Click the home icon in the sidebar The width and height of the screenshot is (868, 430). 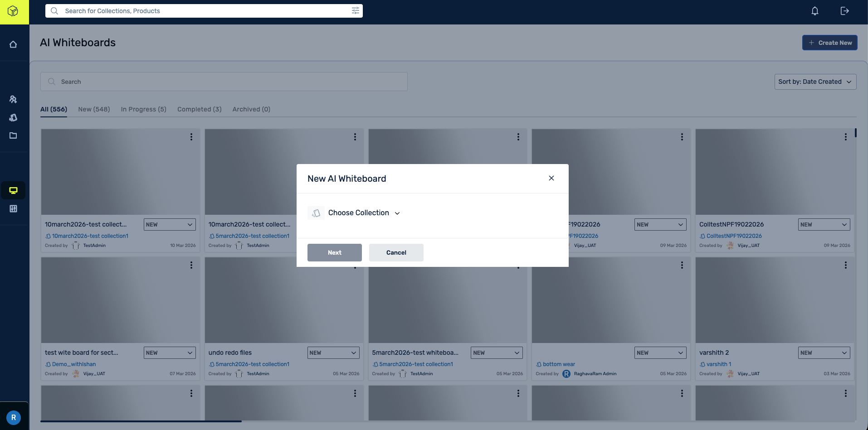(x=13, y=44)
